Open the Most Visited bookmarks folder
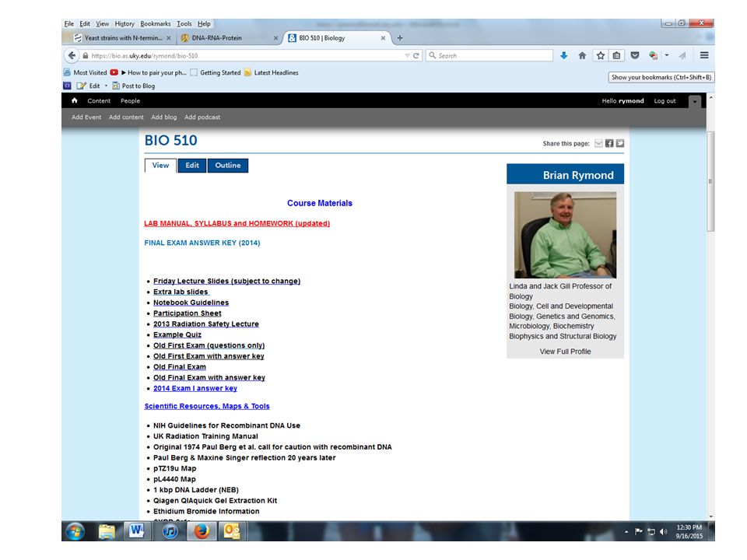This screenshot has height=560, width=747. click(x=86, y=72)
